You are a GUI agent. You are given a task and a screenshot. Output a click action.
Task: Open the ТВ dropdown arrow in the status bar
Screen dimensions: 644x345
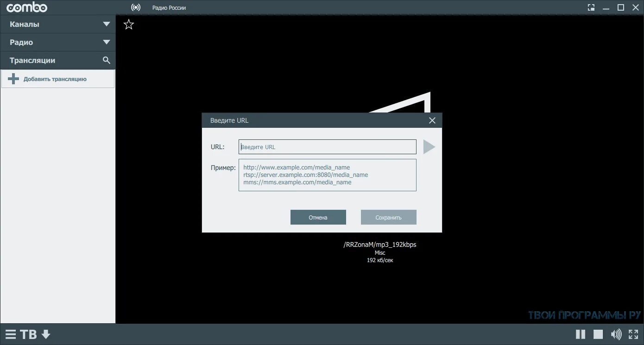[x=45, y=334]
